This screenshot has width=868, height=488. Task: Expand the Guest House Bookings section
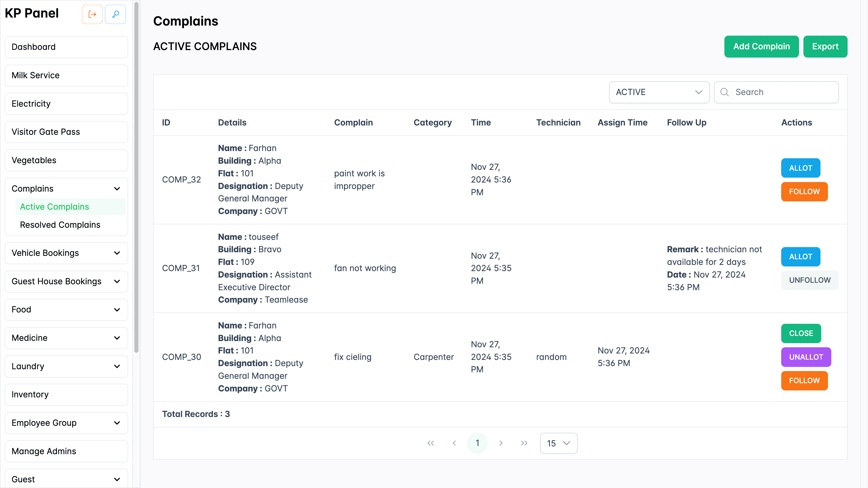click(117, 281)
